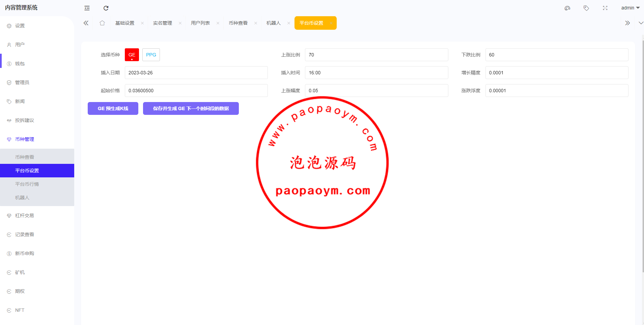
Task: Click the 插入日期 date field
Action: (196, 73)
